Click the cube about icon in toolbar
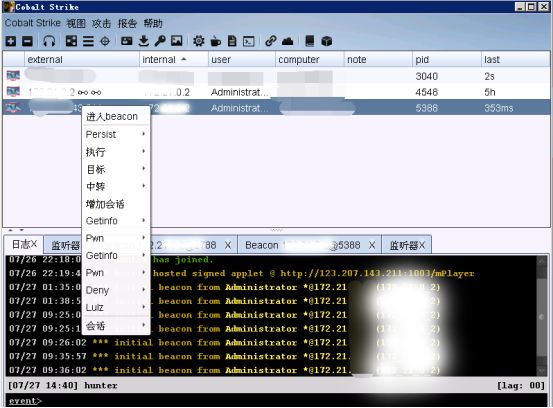This screenshot has width=553, height=408. point(327,41)
